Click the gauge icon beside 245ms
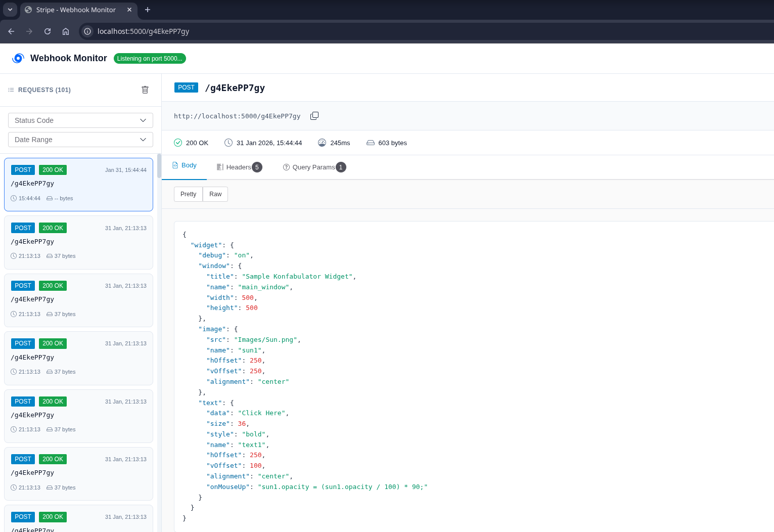Screen dimensions: 774x532 coord(322,143)
